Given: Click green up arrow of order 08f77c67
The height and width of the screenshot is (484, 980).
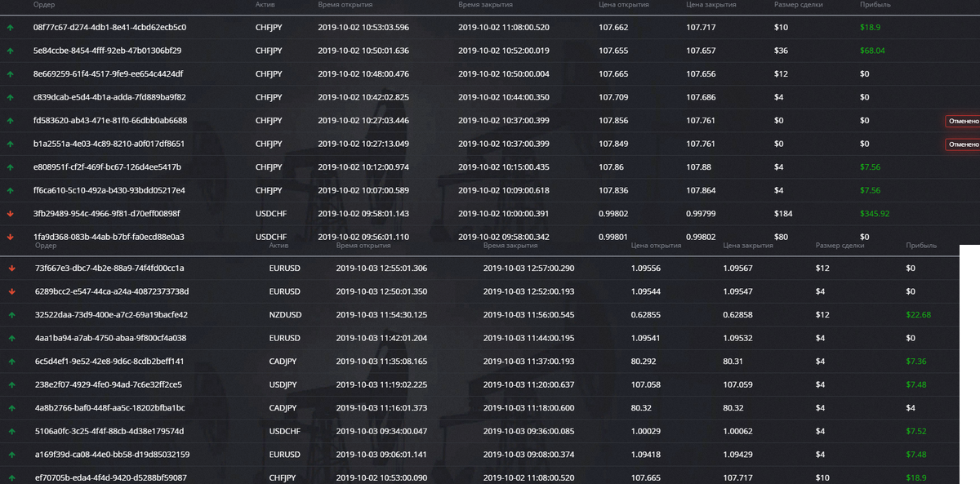Looking at the screenshot, I should pyautogui.click(x=10, y=28).
